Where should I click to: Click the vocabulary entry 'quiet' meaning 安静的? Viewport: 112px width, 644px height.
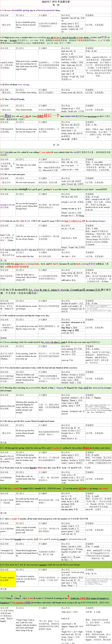(x=72, y=184)
